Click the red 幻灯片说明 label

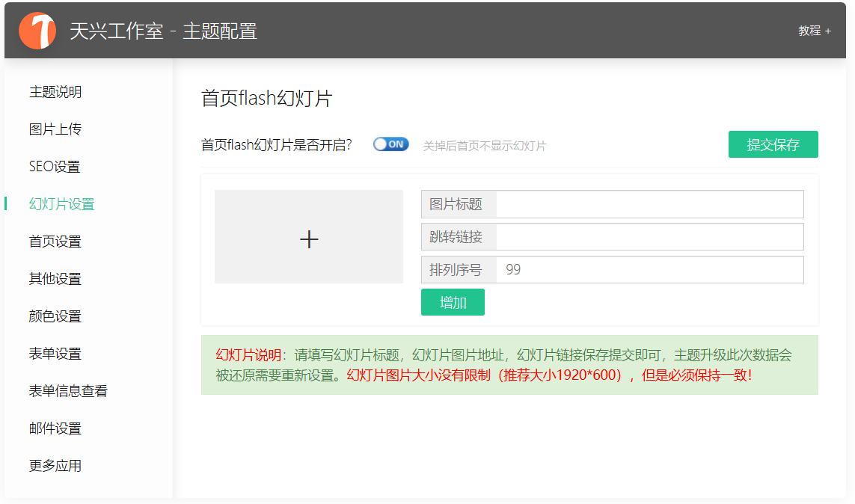tap(248, 355)
